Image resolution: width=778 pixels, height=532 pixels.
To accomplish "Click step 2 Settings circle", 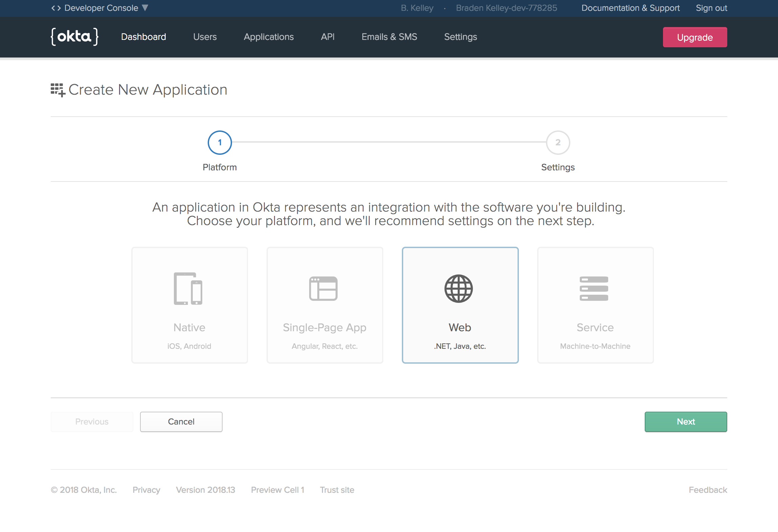I will pos(558,143).
